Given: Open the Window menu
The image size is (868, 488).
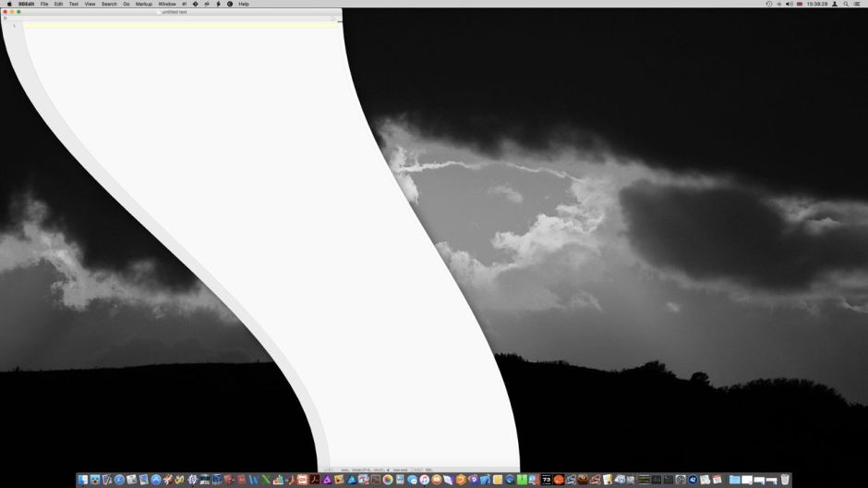Looking at the screenshot, I should coord(167,4).
